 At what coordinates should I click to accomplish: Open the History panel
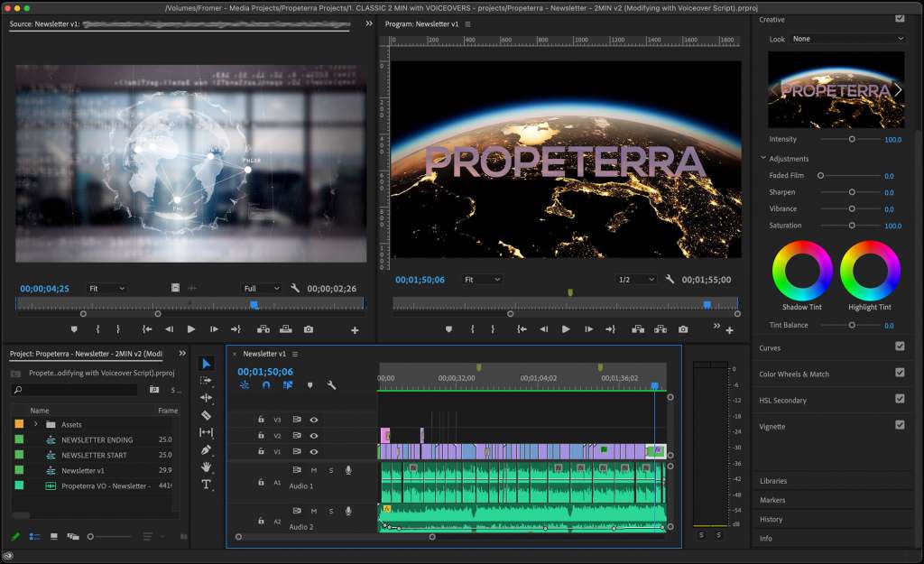pyautogui.click(x=772, y=519)
